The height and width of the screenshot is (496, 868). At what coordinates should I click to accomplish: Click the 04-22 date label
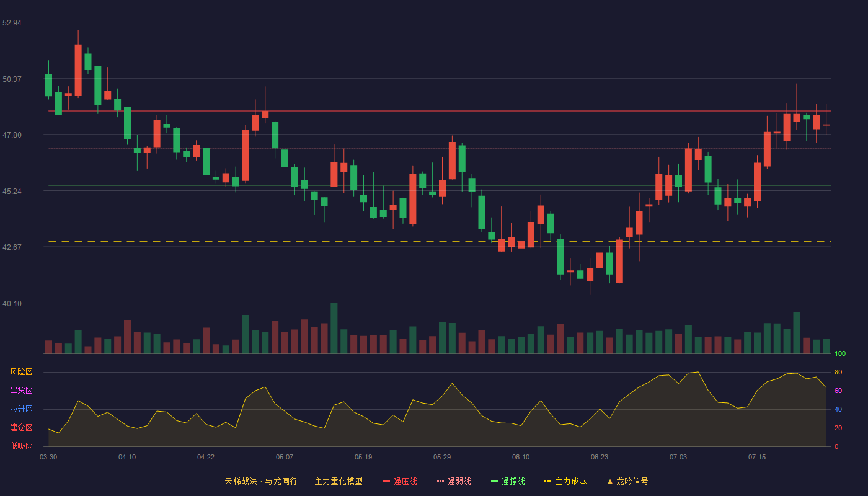coord(206,457)
